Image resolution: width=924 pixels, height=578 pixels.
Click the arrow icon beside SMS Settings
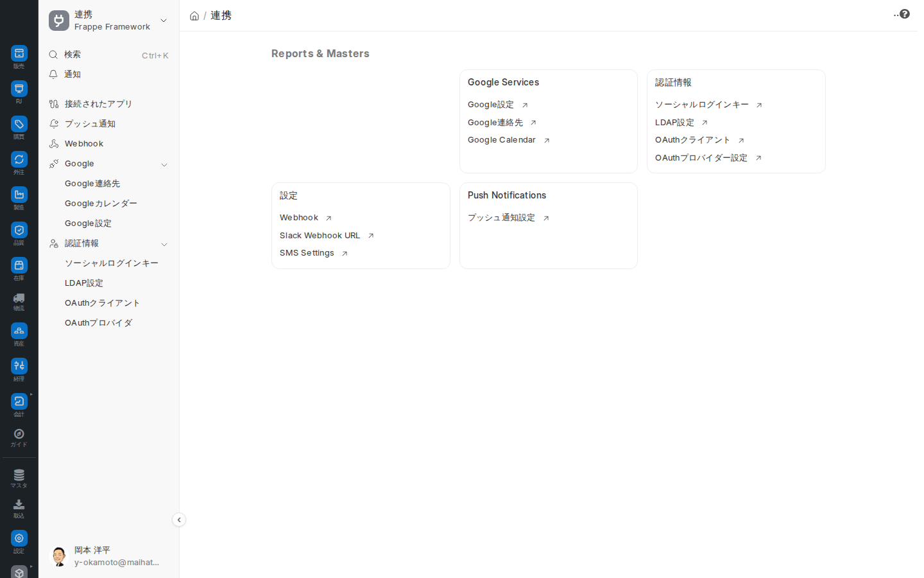pyautogui.click(x=345, y=254)
